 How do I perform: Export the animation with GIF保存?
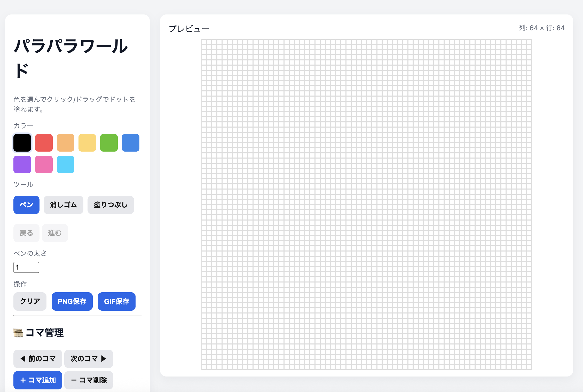coord(116,301)
